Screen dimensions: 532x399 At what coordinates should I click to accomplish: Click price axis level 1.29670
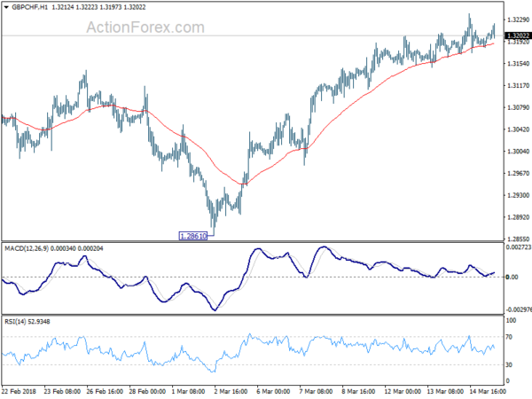pos(518,174)
